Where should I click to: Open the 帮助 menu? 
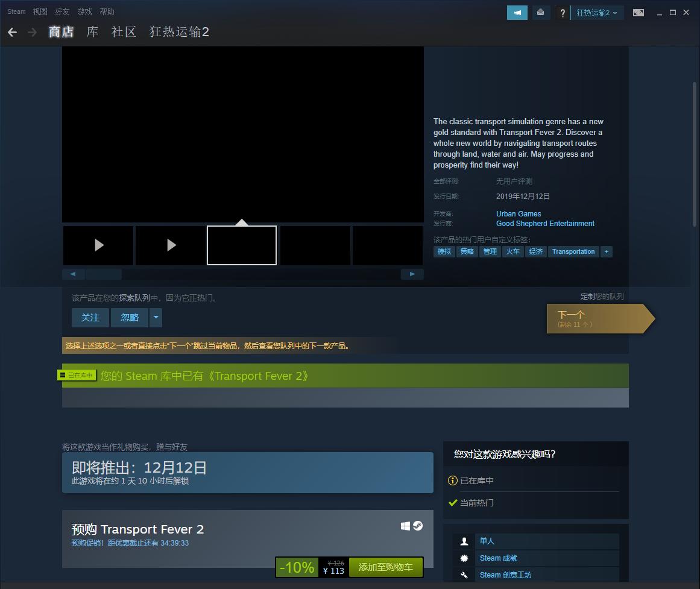click(107, 11)
